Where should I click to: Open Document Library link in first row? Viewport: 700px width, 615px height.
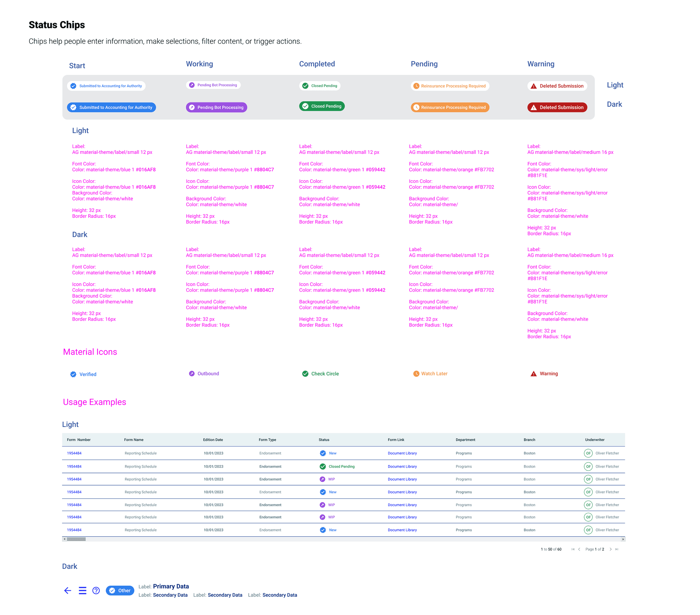(402, 453)
